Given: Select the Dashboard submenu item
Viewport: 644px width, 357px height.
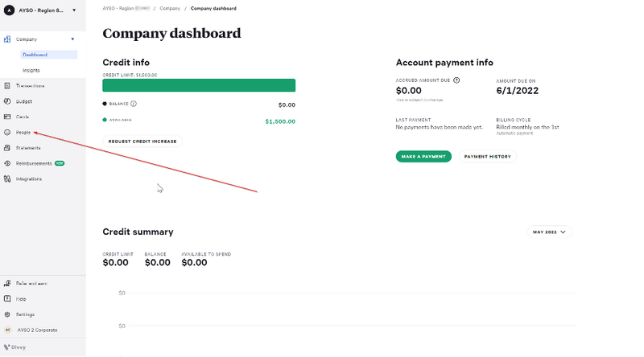Looking at the screenshot, I should click(x=35, y=55).
